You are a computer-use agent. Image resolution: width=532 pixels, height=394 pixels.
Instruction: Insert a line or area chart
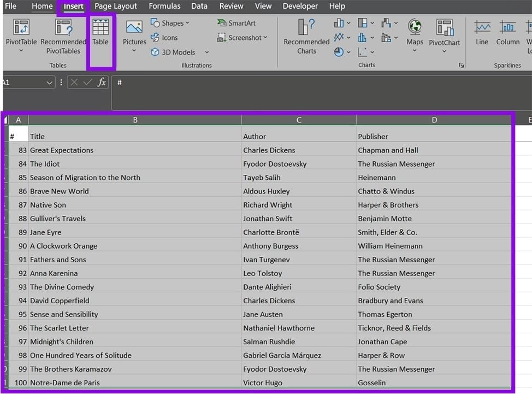339,37
